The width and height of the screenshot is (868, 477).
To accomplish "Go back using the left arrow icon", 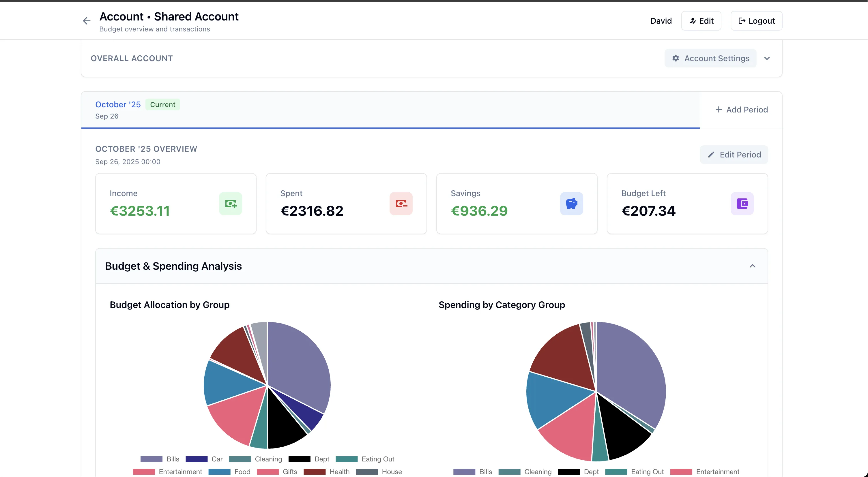I will [87, 21].
